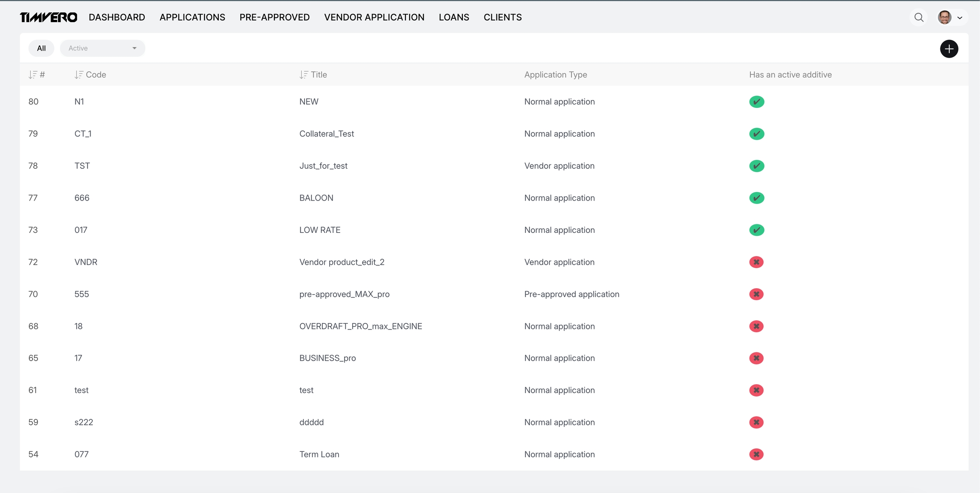Click the TIMVERO logo
This screenshot has height=493, width=980.
[48, 17]
